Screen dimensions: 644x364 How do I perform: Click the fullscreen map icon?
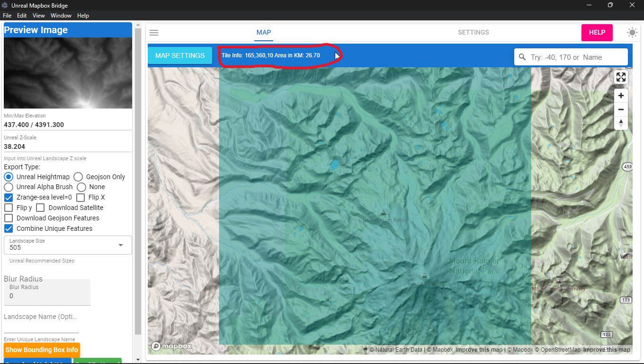(x=621, y=77)
